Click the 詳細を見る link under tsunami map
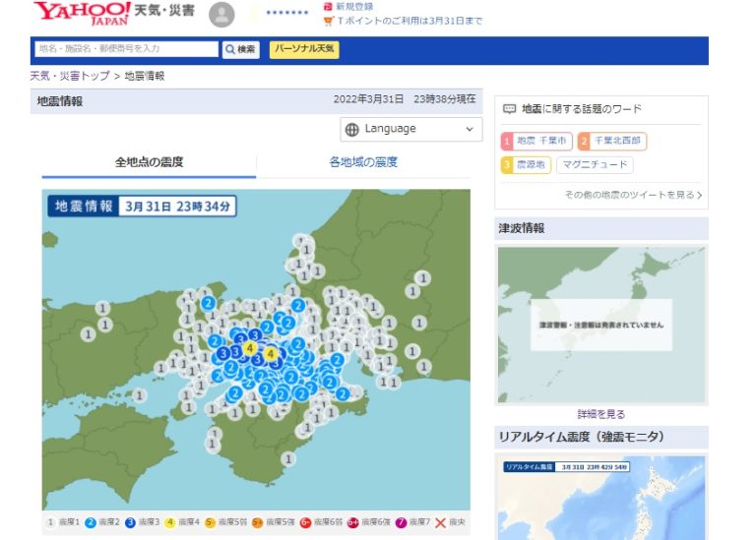 (600, 414)
